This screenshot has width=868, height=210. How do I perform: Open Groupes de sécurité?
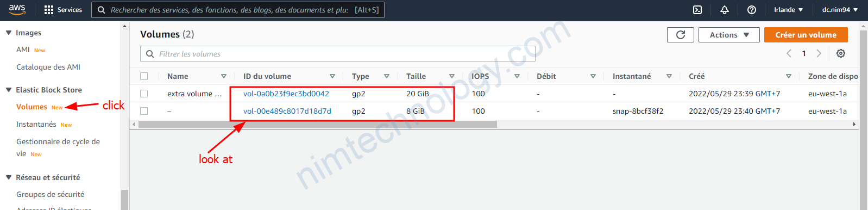[51, 194]
